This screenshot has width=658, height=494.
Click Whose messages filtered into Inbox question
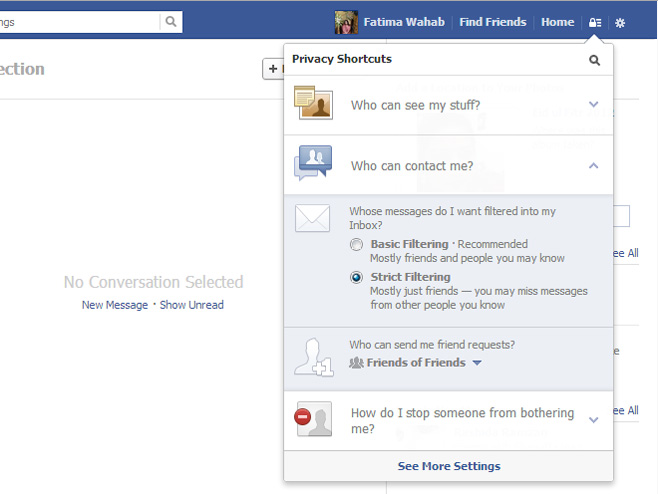[x=452, y=218]
